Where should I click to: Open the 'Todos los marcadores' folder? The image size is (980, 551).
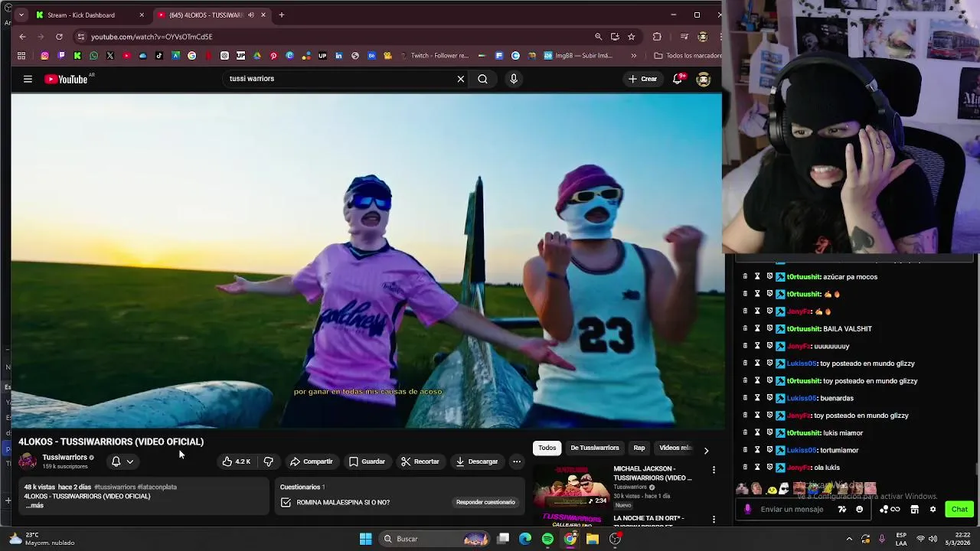(688, 55)
